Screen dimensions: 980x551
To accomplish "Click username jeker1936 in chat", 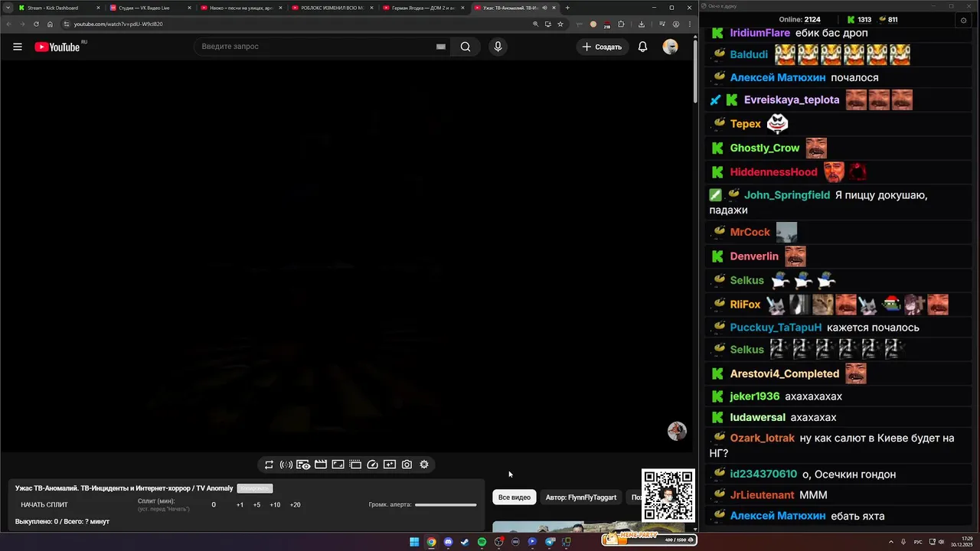I will point(755,396).
